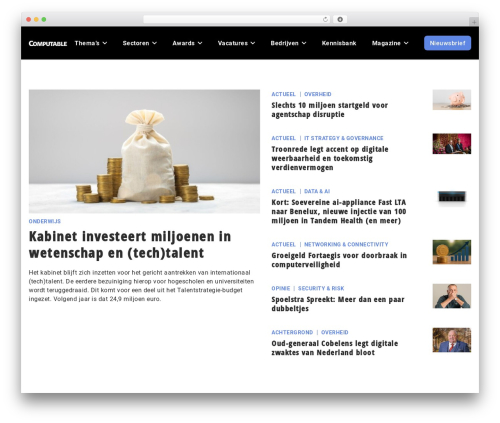
Task: Open Spoelstra Spreekt article
Action: pos(338,304)
